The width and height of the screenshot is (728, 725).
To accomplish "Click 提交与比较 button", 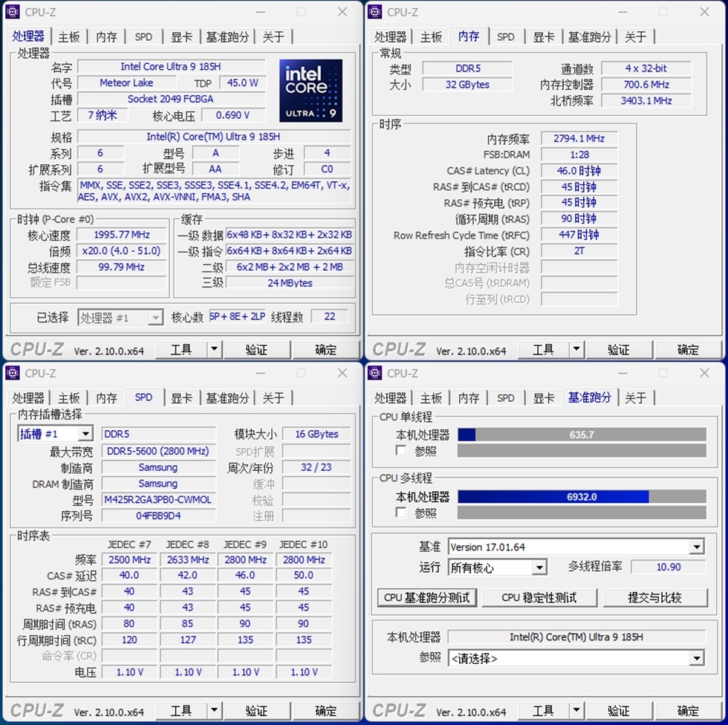I will tap(655, 598).
